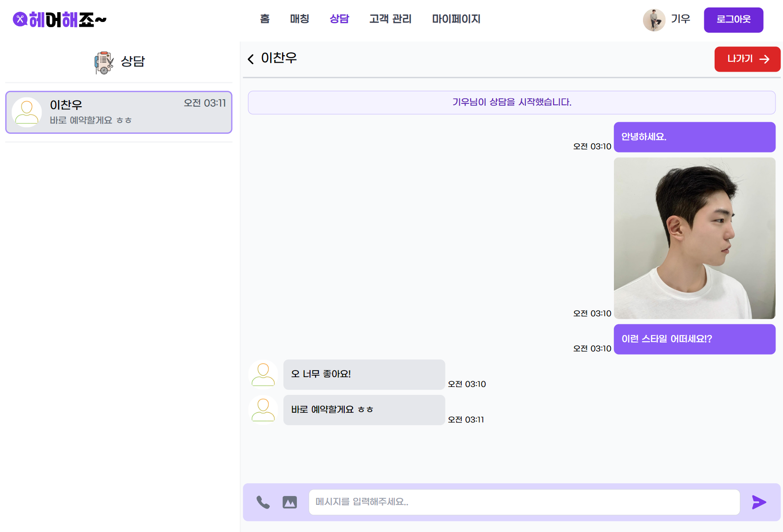Open the image attachment icon
Viewport: 783px width, 532px height.
289,502
